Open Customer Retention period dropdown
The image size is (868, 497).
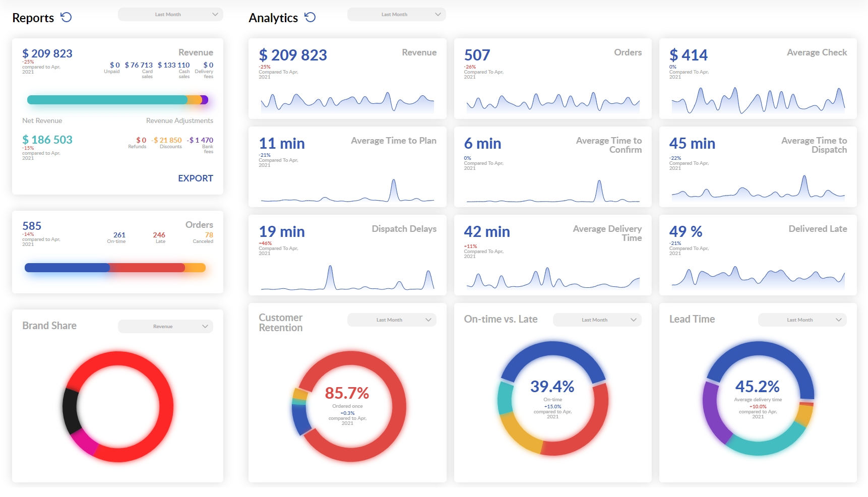[392, 320]
